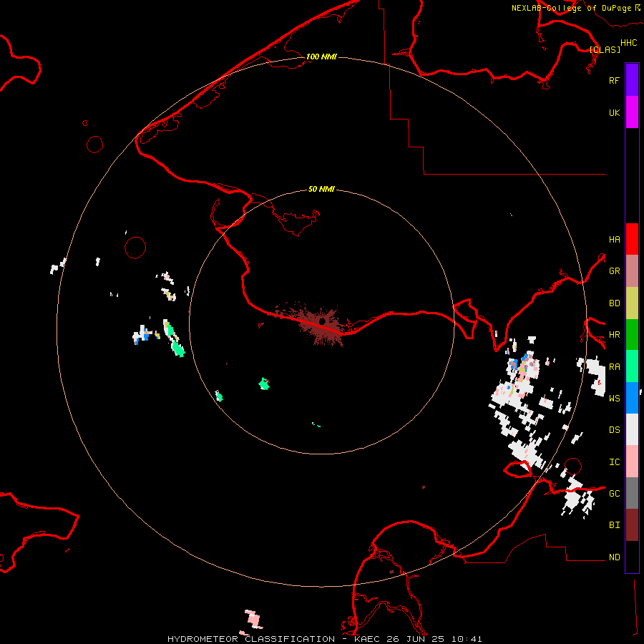Click the RA light-green legend swatch

[632, 366]
